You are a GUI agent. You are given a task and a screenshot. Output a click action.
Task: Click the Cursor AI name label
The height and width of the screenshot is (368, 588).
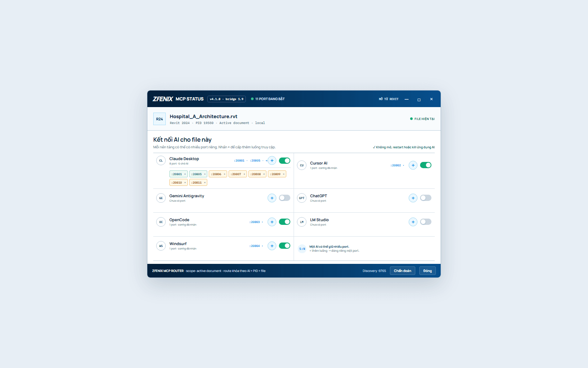click(x=319, y=163)
